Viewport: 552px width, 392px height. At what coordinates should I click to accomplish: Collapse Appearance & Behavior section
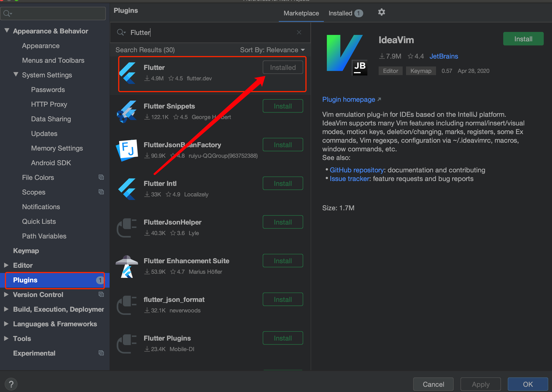pos(7,31)
